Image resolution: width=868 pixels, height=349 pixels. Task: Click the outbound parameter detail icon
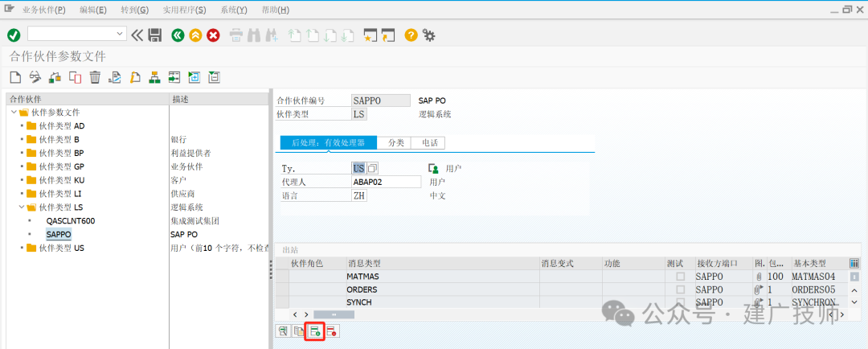[x=283, y=331]
